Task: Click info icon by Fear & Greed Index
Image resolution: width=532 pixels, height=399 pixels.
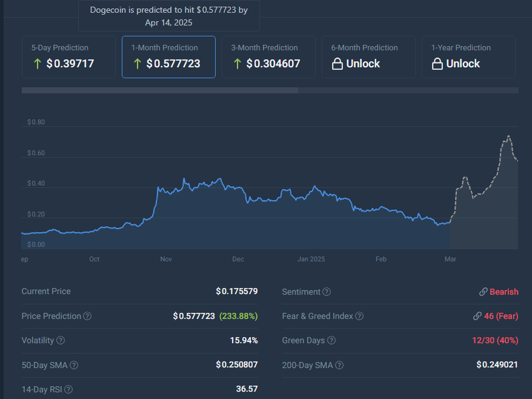Action: (x=359, y=316)
